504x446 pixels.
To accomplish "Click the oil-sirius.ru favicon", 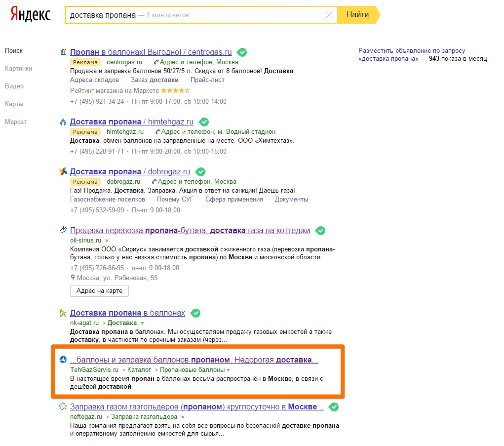I will (x=63, y=230).
